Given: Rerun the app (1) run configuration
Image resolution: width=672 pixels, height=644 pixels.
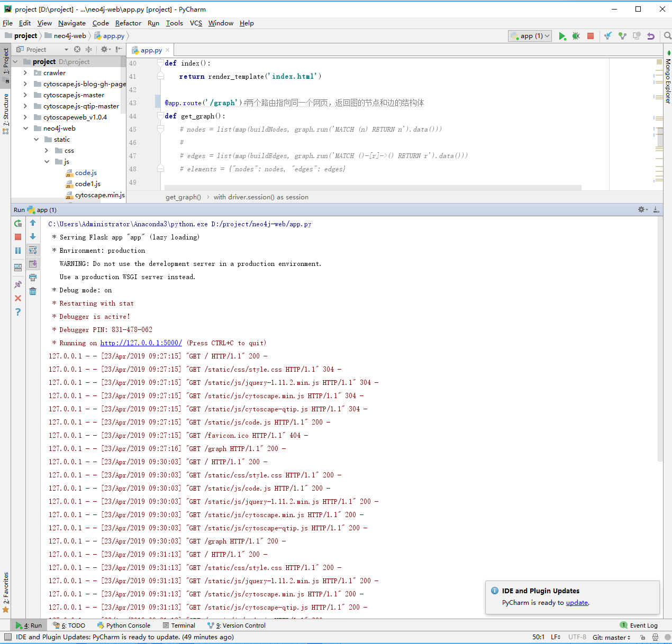Looking at the screenshot, I should click(17, 223).
